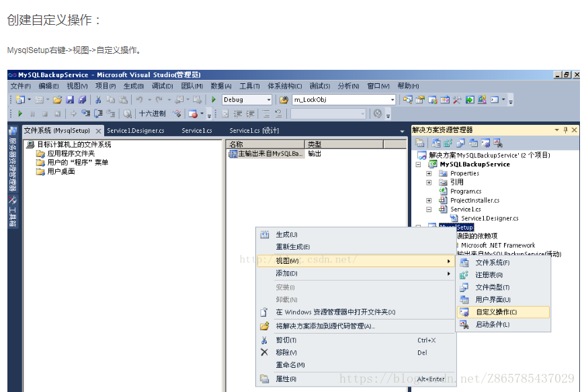Open Registry Editor icon in Solution Explorer
The height and width of the screenshot is (392, 582).
click(448, 143)
